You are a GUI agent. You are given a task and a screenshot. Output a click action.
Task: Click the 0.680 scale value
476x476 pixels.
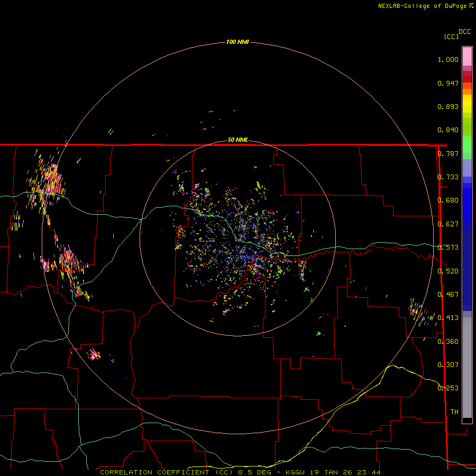448,200
